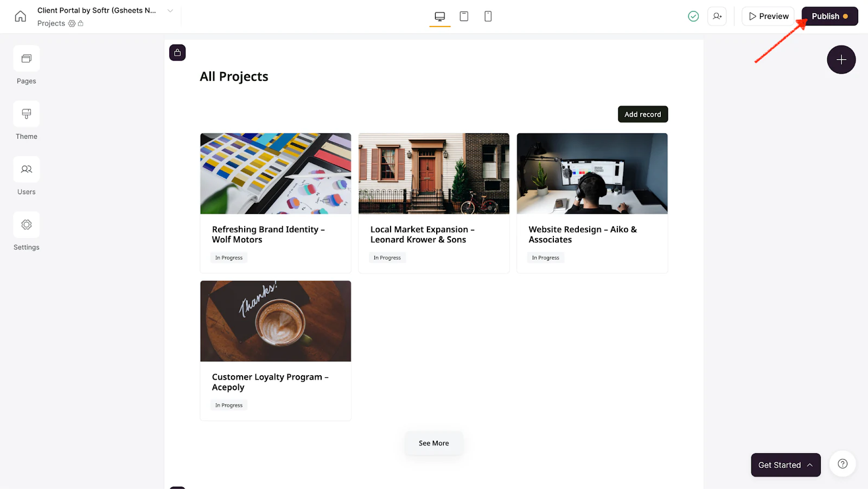868x489 pixels.
Task: Select 'Local Market Expansion – Leonard Krower' title
Action: (423, 235)
